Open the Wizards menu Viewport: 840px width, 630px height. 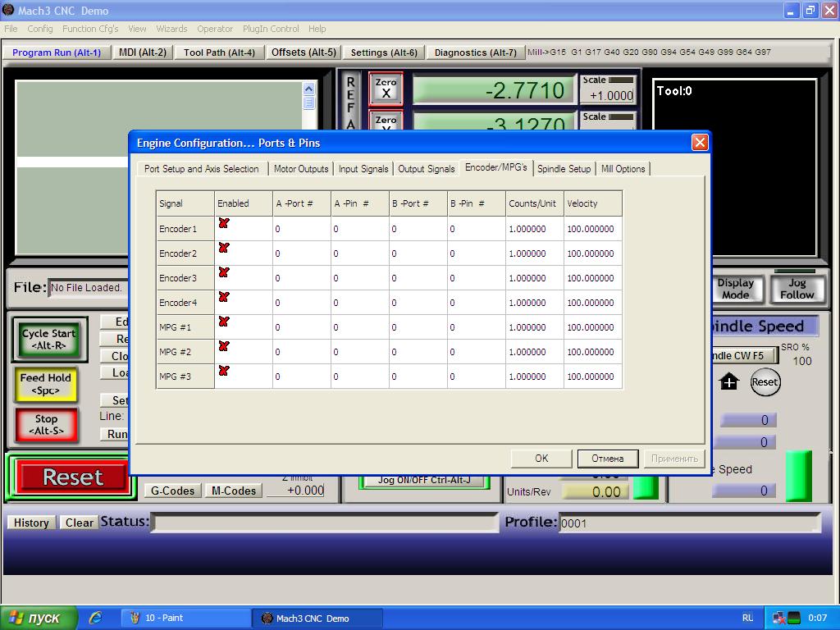click(x=171, y=29)
